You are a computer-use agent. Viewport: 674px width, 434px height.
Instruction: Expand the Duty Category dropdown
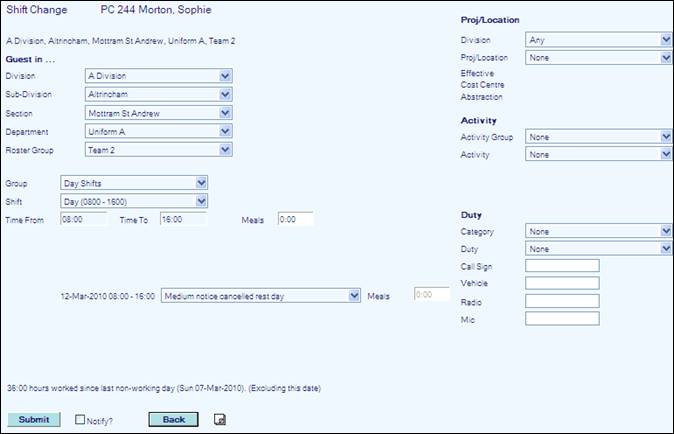598,232
